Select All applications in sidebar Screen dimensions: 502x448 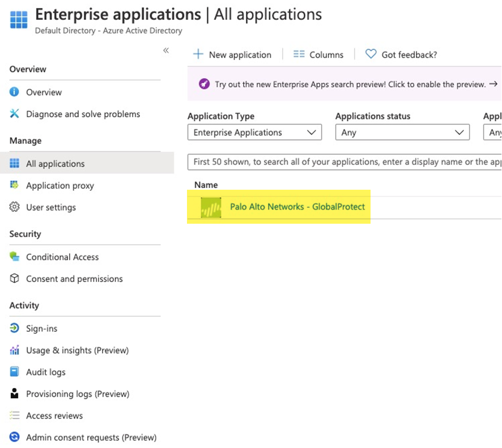(x=55, y=164)
